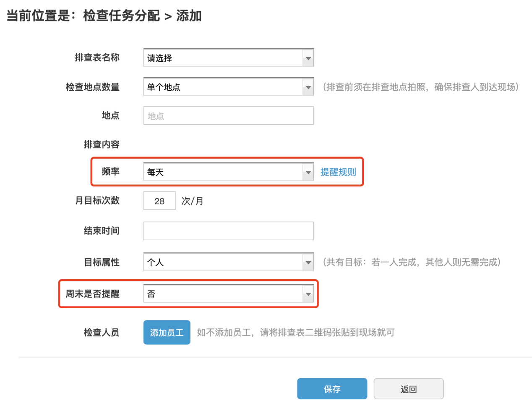Click the 添加员工 button

[x=167, y=333]
